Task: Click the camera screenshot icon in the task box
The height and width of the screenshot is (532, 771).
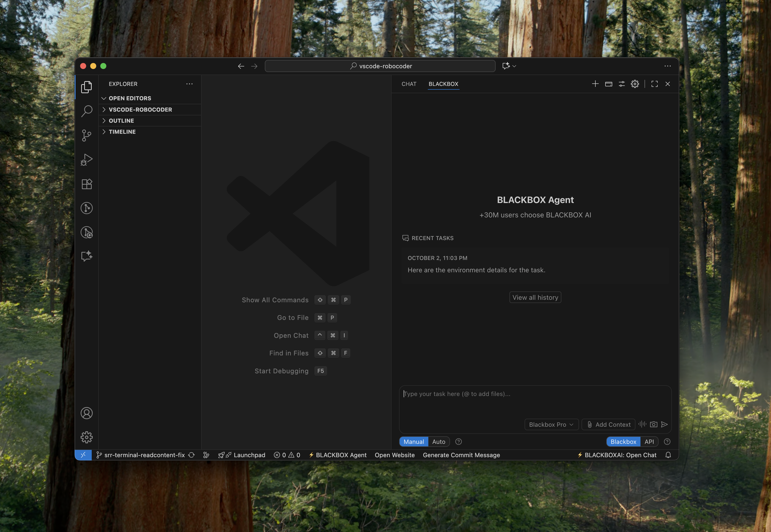Action: pos(653,424)
